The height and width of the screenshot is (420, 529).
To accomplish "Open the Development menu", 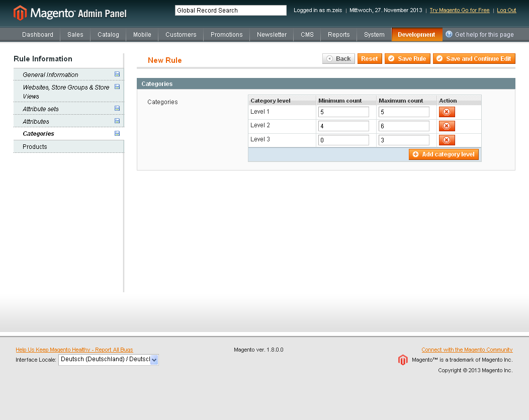I will pyautogui.click(x=417, y=34).
